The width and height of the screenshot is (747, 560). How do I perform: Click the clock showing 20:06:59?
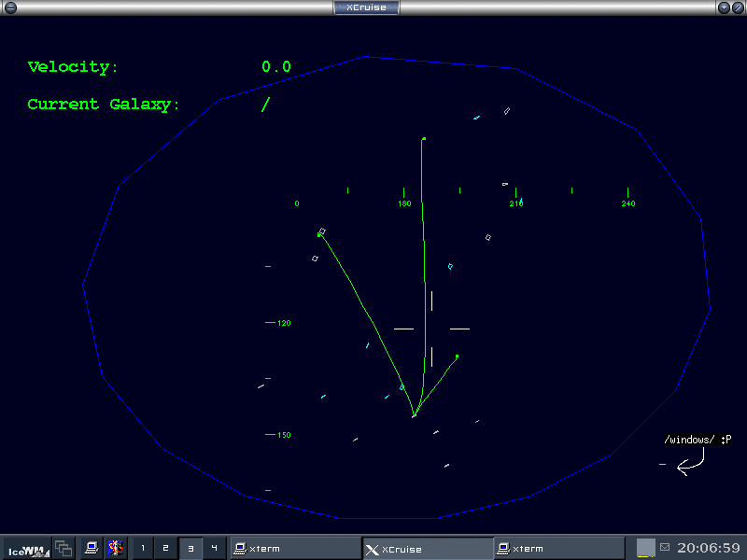tap(708, 548)
